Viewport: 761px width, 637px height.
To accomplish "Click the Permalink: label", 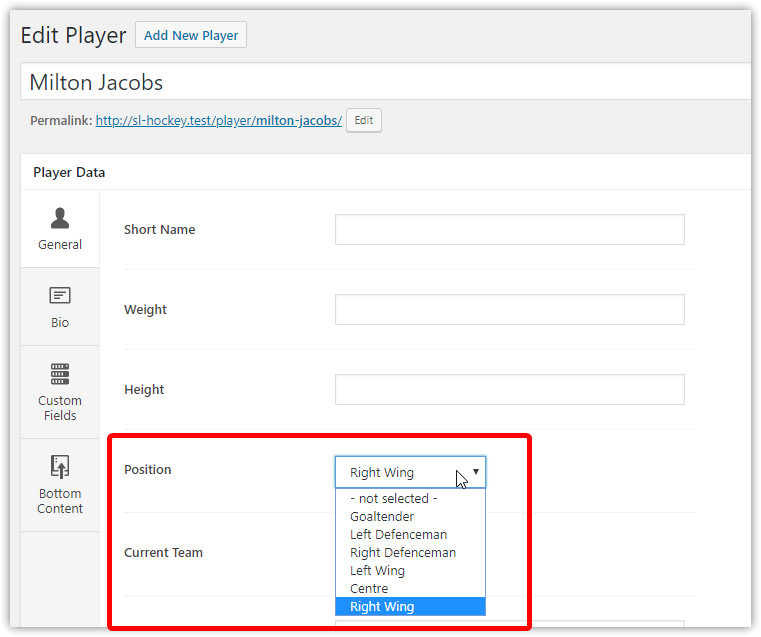I will (x=61, y=120).
